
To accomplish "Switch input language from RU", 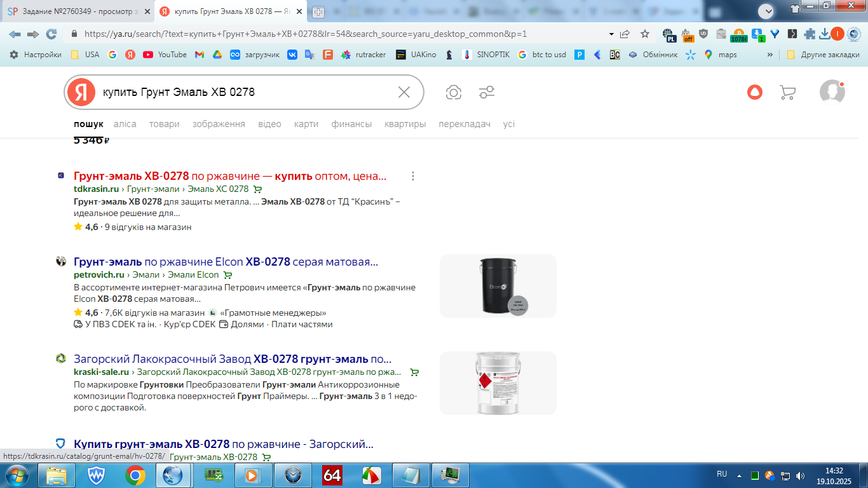I will coord(722,474).
